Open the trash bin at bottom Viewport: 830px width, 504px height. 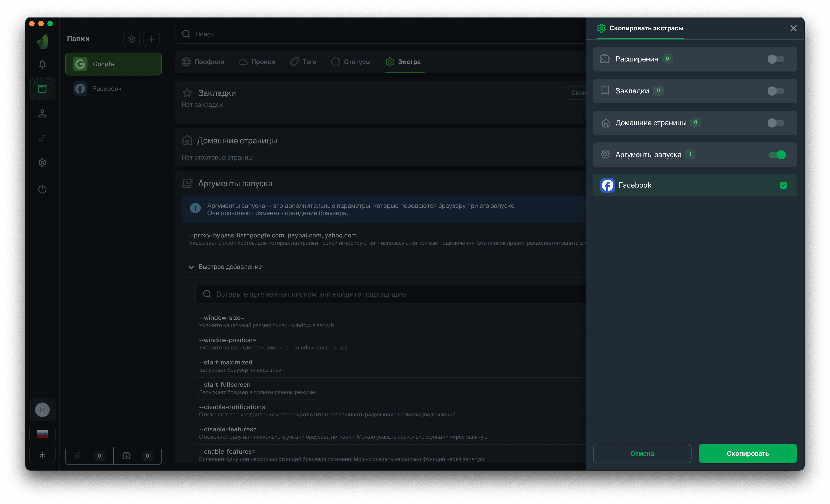tap(79, 456)
